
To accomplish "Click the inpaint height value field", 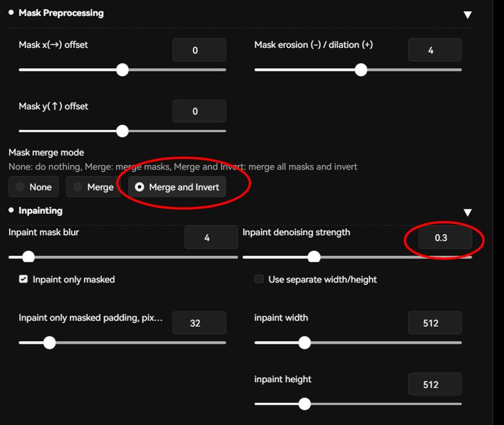I will [435, 384].
